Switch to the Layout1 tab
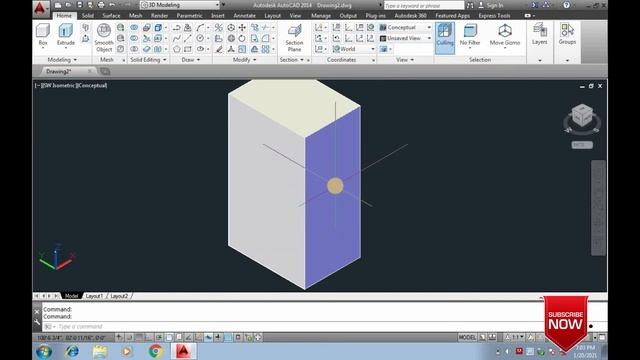The image size is (640, 360). [94, 296]
